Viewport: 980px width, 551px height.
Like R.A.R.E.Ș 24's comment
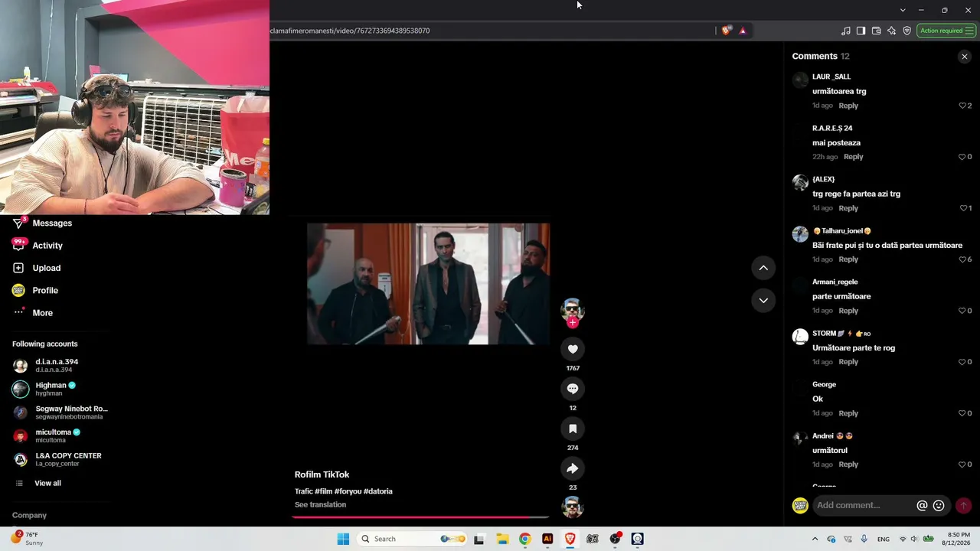[962, 157]
